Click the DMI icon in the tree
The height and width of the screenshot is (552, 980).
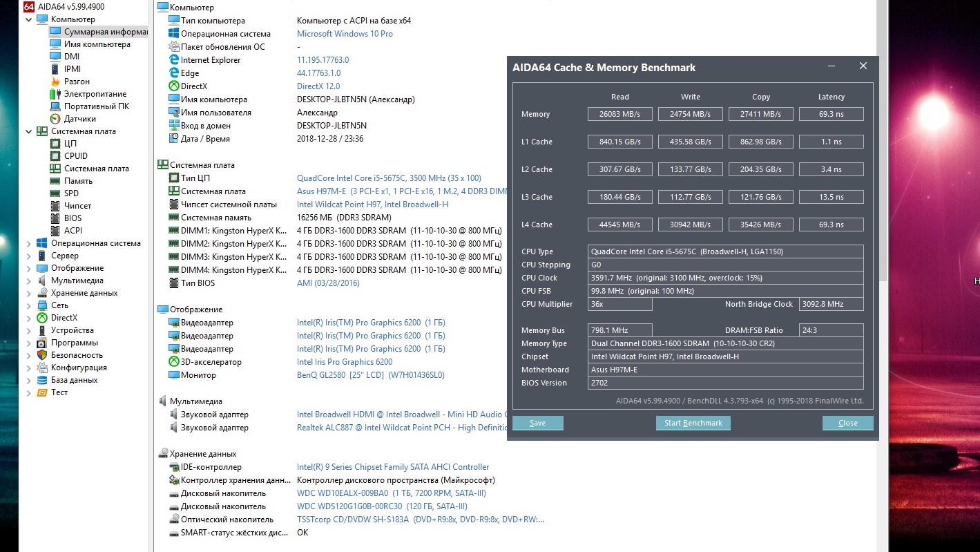pyautogui.click(x=55, y=57)
